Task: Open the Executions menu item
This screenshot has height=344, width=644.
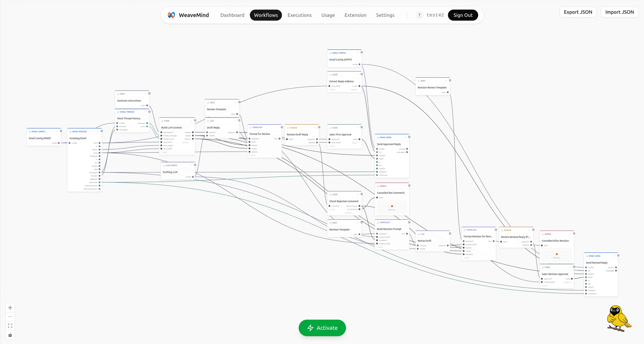Action: tap(300, 15)
